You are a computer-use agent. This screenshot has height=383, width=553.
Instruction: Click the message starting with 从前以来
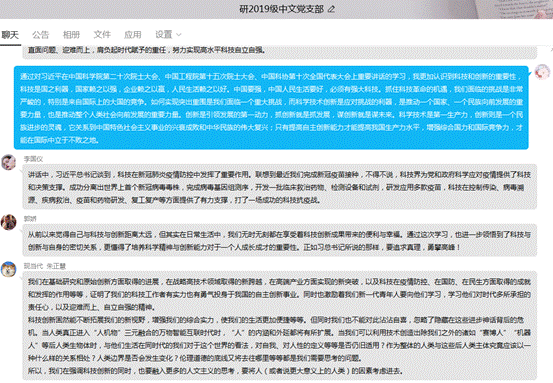pyautogui.click(x=280, y=241)
